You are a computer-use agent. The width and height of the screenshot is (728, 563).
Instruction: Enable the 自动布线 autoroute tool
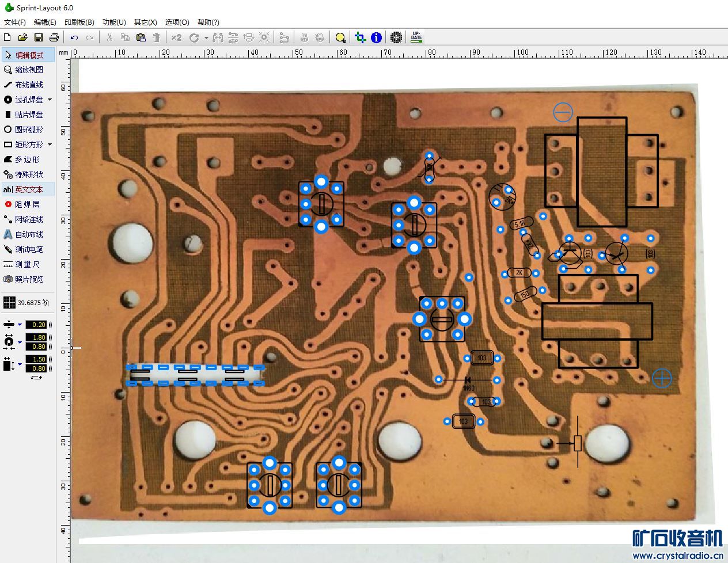[28, 234]
